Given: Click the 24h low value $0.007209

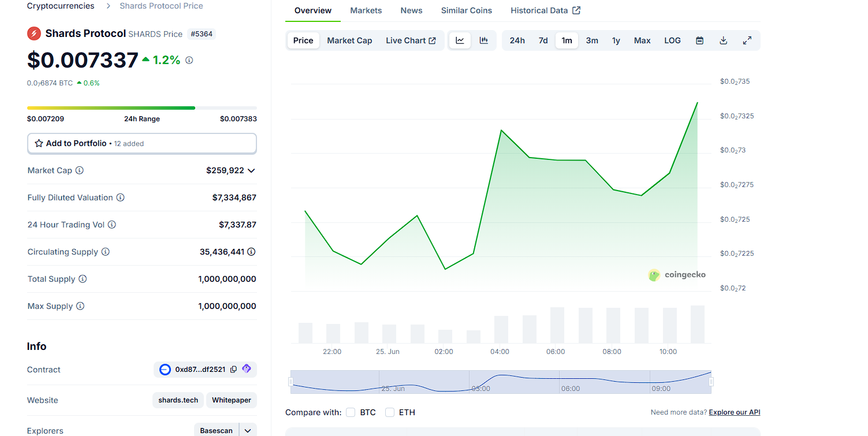Looking at the screenshot, I should point(46,119).
